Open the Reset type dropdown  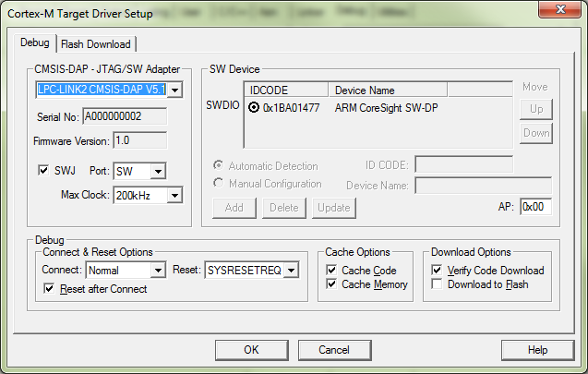(292, 271)
